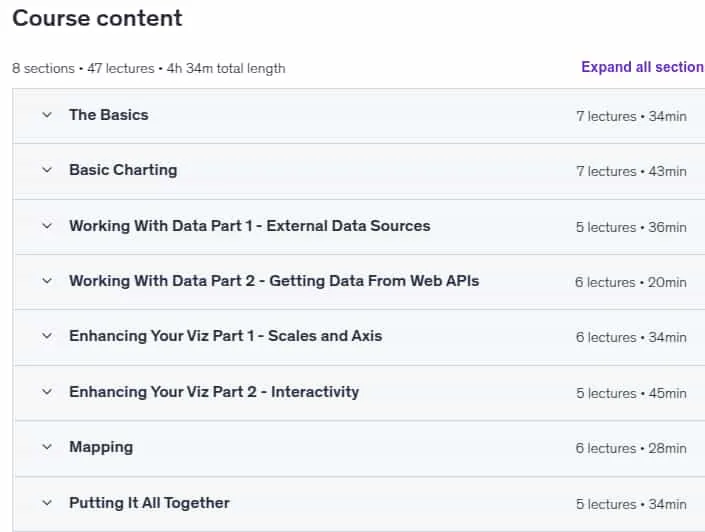
Task: Select the Mapping section title
Action: (x=101, y=447)
